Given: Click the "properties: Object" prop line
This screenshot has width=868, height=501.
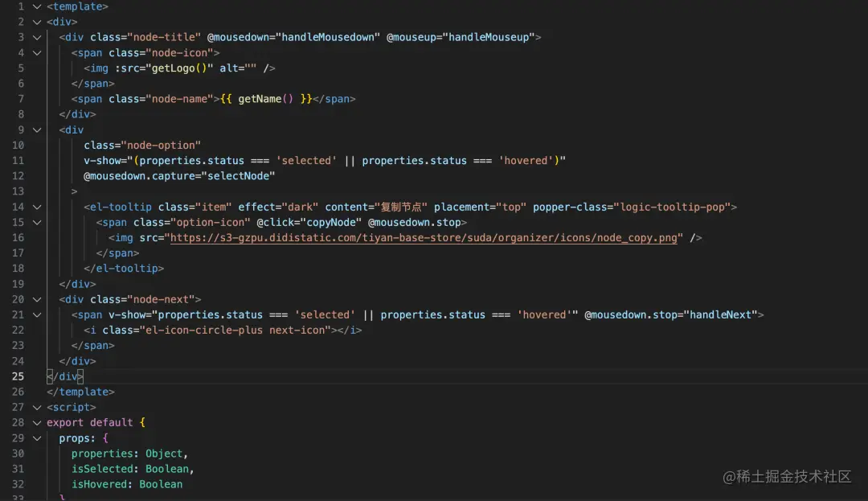Looking at the screenshot, I should tap(129, 454).
